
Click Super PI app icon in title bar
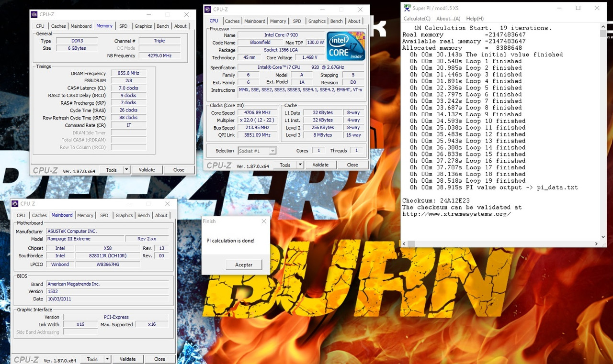point(407,8)
